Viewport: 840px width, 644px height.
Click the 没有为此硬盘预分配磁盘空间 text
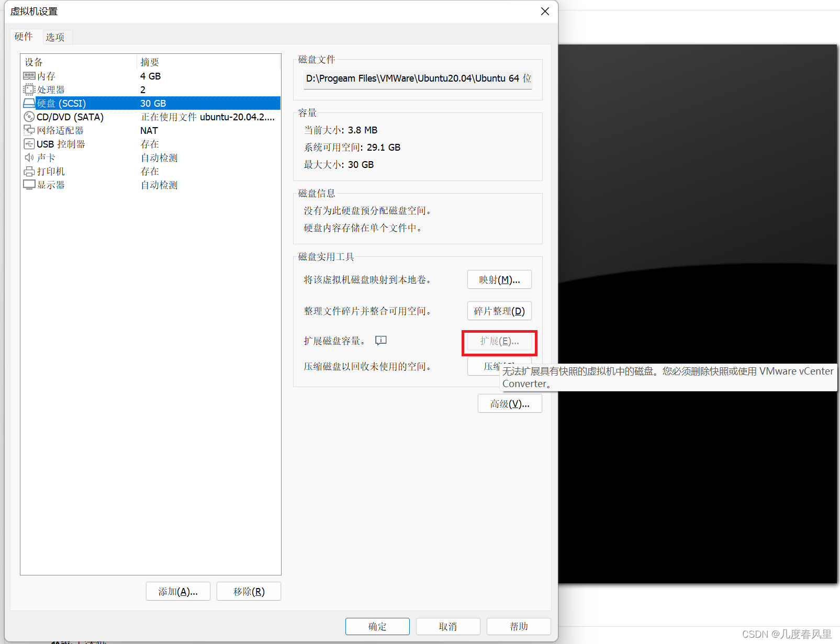[x=367, y=211]
